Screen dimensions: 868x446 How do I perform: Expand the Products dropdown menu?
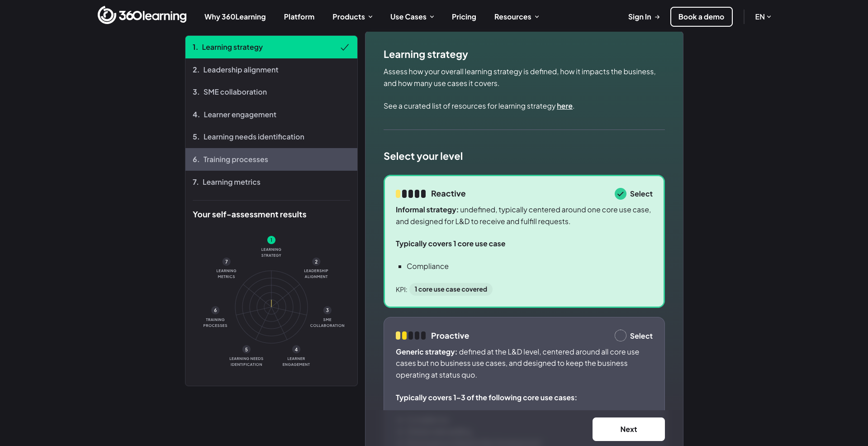click(x=352, y=17)
